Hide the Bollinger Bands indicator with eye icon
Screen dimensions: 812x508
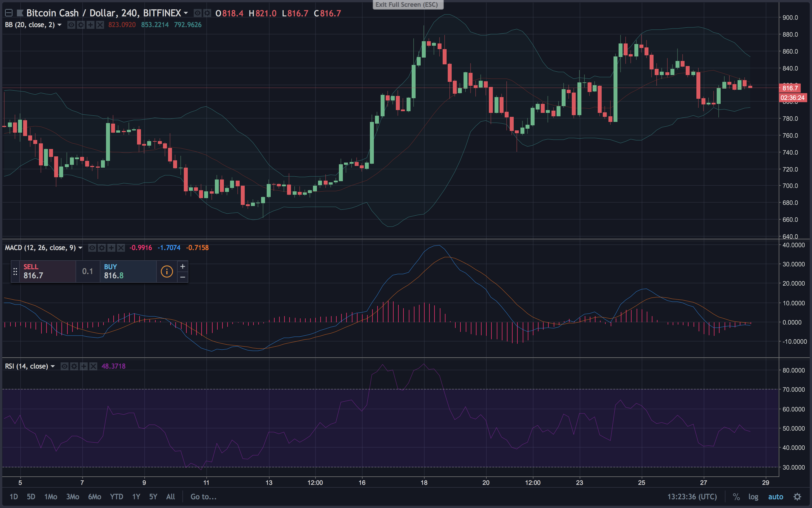71,25
